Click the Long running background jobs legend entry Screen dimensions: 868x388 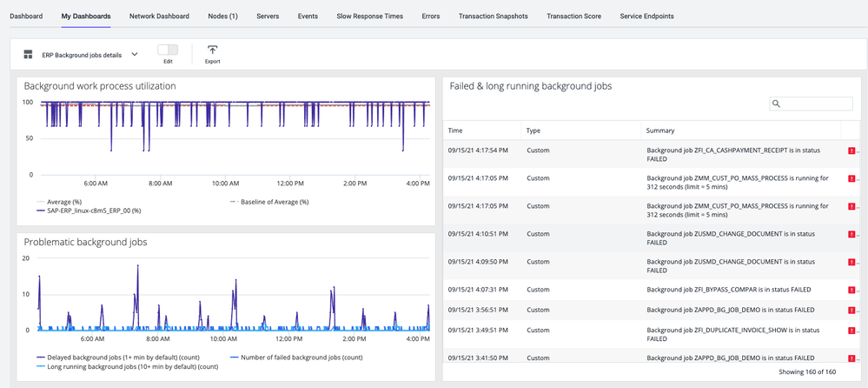(x=128, y=366)
